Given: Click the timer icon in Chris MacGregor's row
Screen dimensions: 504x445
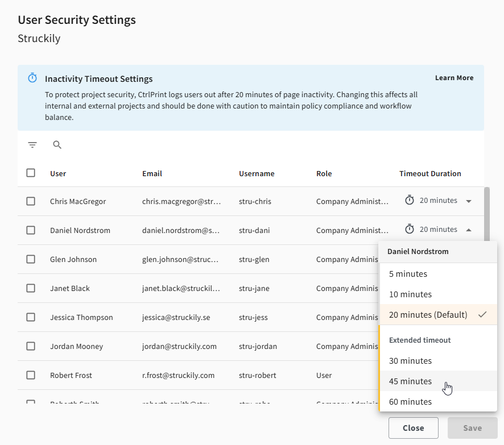Looking at the screenshot, I should tap(409, 200).
